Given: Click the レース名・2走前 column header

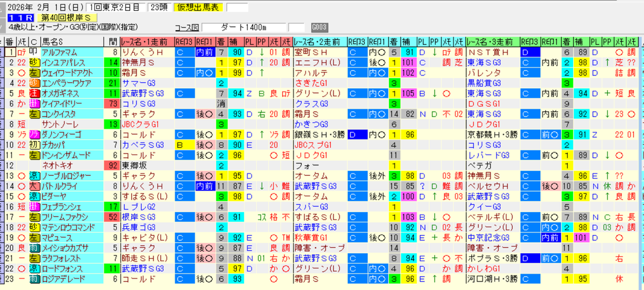Looking at the screenshot, I should pos(320,42).
